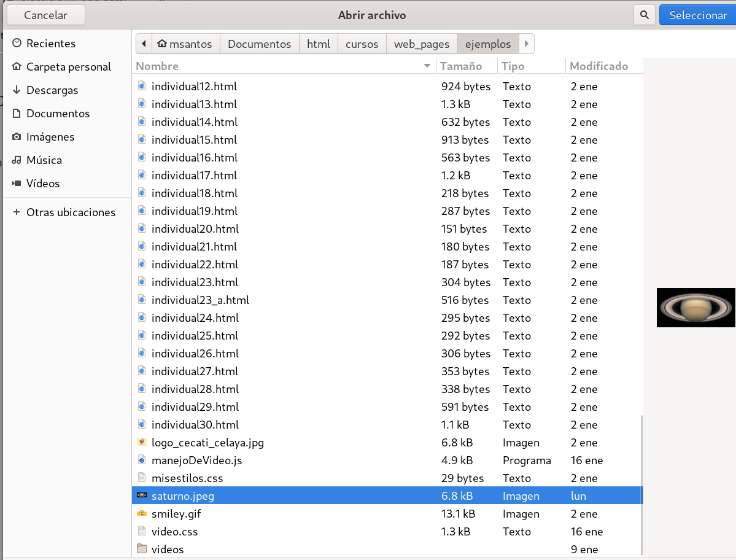Image resolution: width=736 pixels, height=560 pixels.
Task: Switch to the Documentos path segment
Action: pos(259,44)
